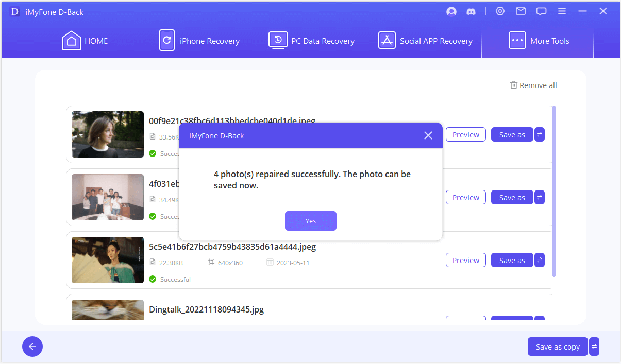Image resolution: width=621 pixels, height=364 pixels.
Task: Click the date calendar icon on 5c5e41b6 row
Action: 270,262
